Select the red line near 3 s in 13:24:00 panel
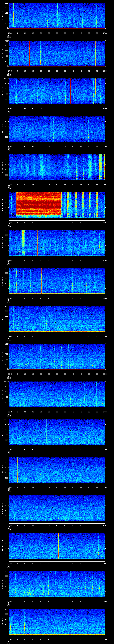The image size is (114, 644). click(14, 318)
